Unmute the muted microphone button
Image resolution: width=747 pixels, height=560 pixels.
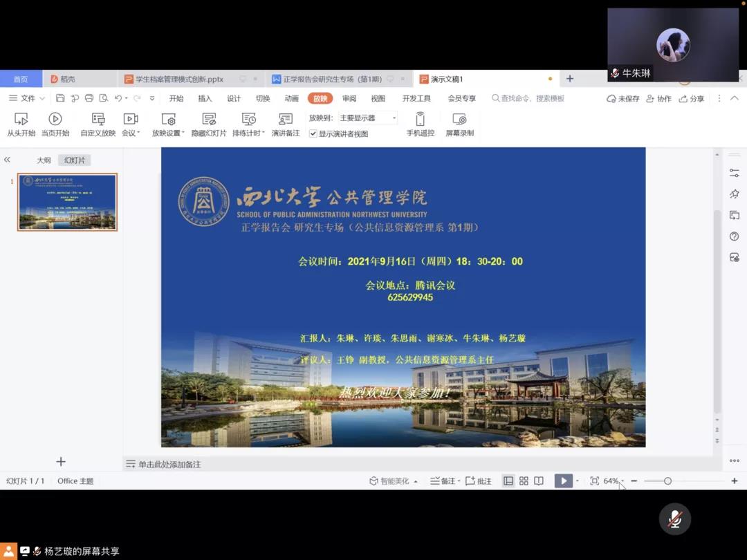(x=674, y=519)
